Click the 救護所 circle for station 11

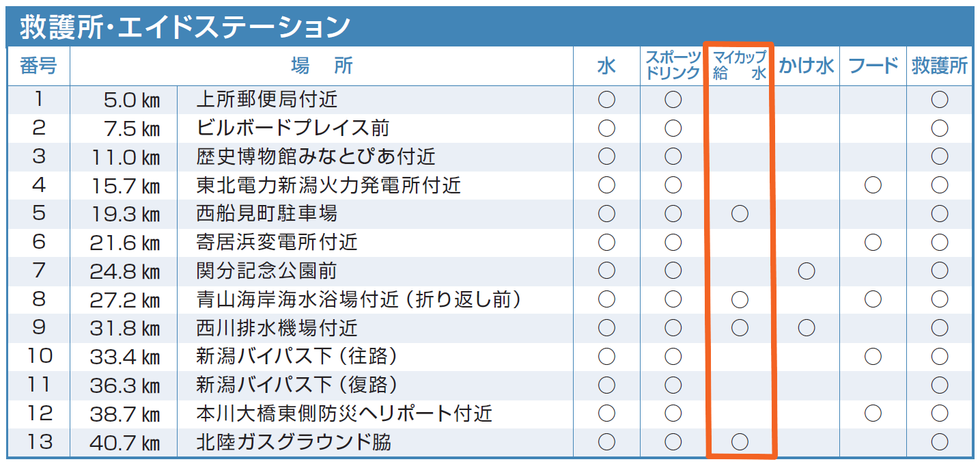point(940,385)
